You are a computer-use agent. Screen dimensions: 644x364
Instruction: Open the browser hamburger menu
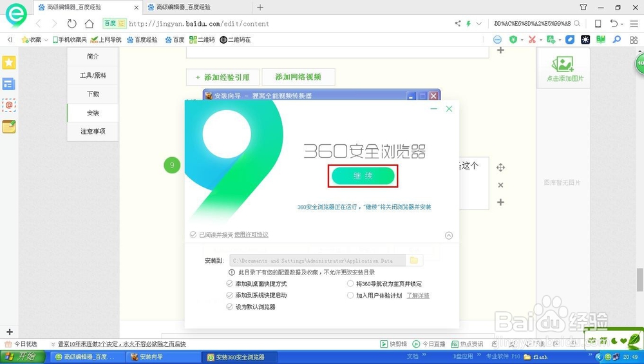[634, 23]
